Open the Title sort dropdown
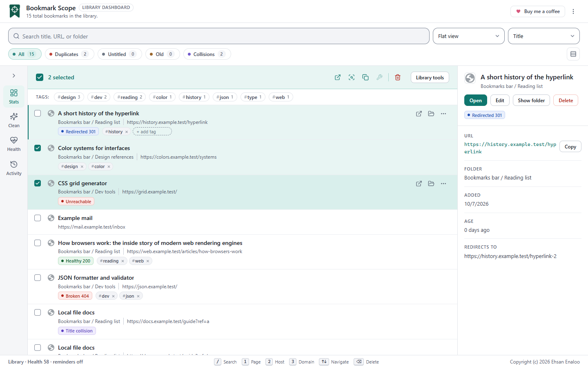This screenshot has height=368, width=588. click(x=544, y=36)
